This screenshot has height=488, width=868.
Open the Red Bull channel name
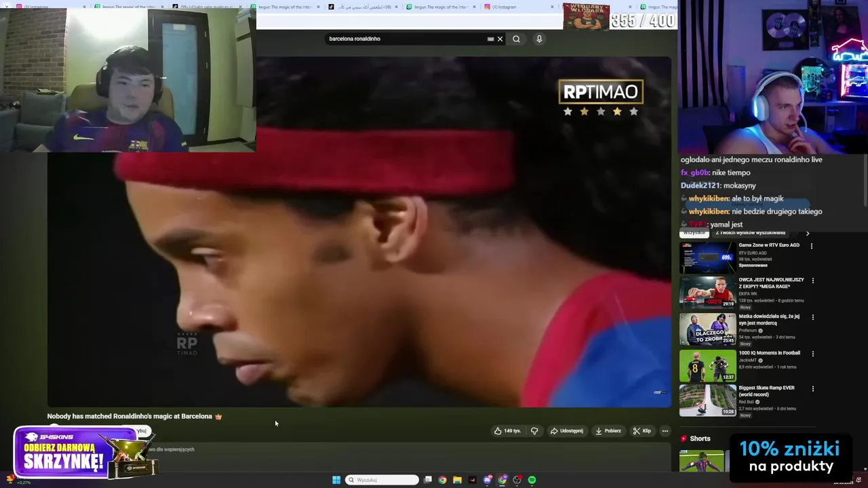747,402
